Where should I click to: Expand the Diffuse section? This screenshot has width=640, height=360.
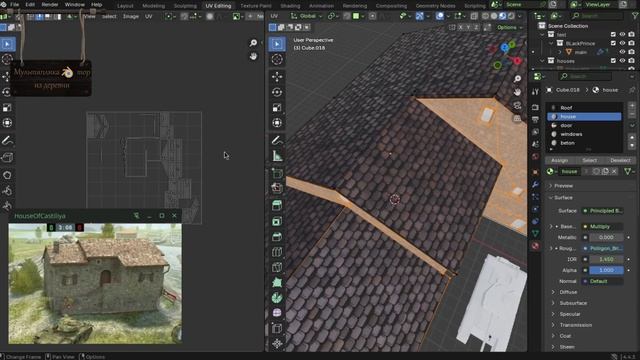pos(568,292)
